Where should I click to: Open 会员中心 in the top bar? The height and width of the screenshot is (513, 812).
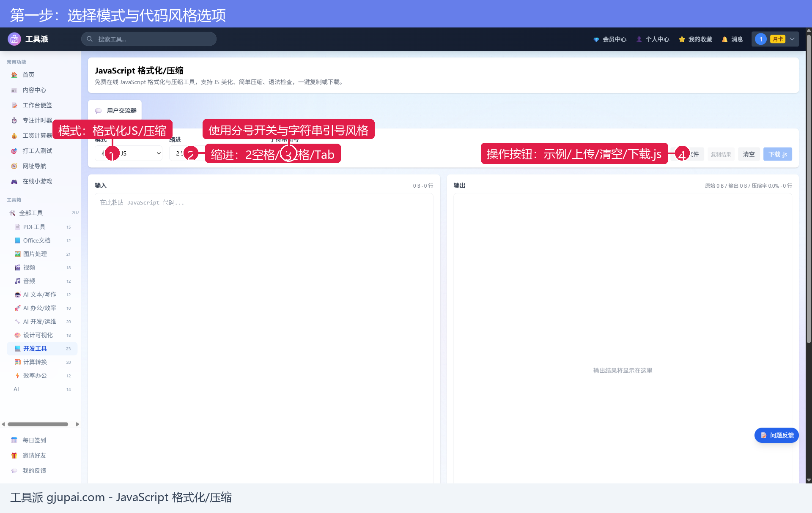click(609, 39)
